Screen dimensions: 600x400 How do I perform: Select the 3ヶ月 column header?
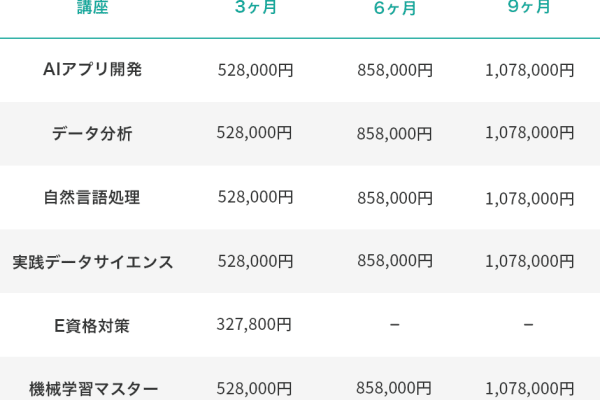pos(255,8)
